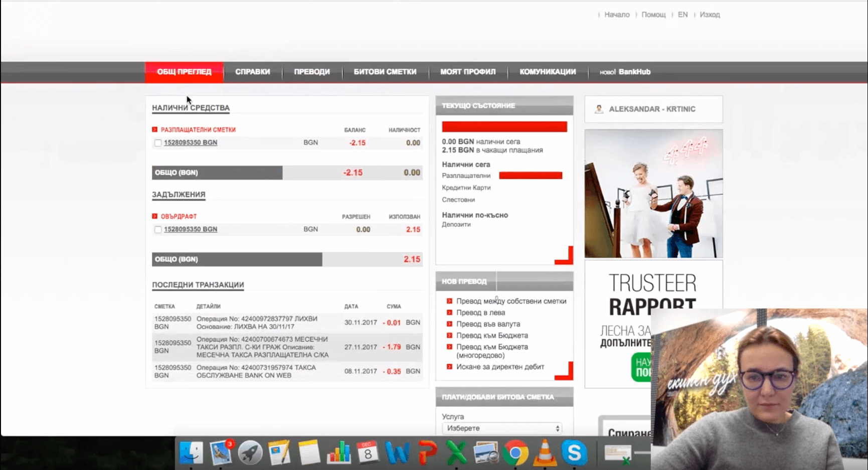Check the account checkbox in the ЗАДЪЛЖЕНИЯ section
The width and height of the screenshot is (868, 470).
(x=157, y=229)
